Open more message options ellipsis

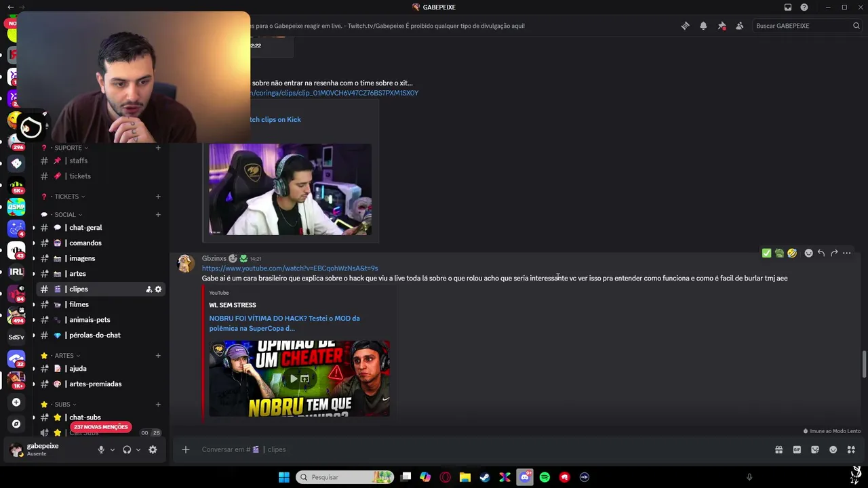847,253
